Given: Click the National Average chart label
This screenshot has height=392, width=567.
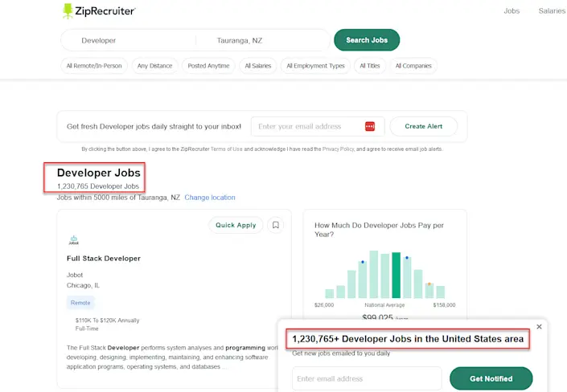Looking at the screenshot, I should point(384,305).
